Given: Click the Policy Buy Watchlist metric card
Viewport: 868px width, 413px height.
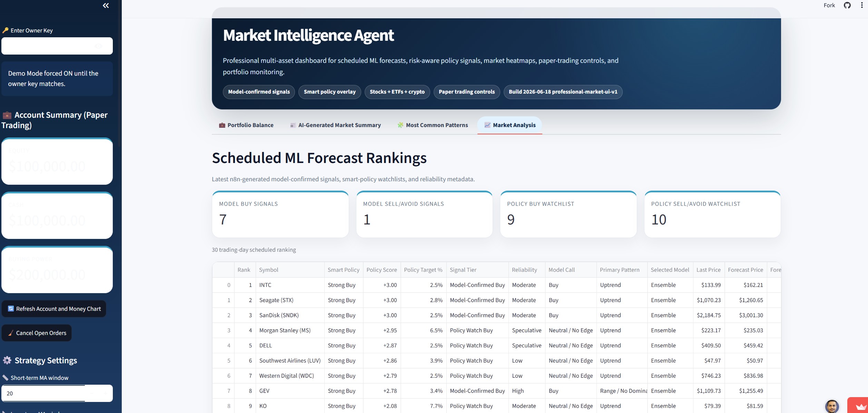Looking at the screenshot, I should pos(568,214).
